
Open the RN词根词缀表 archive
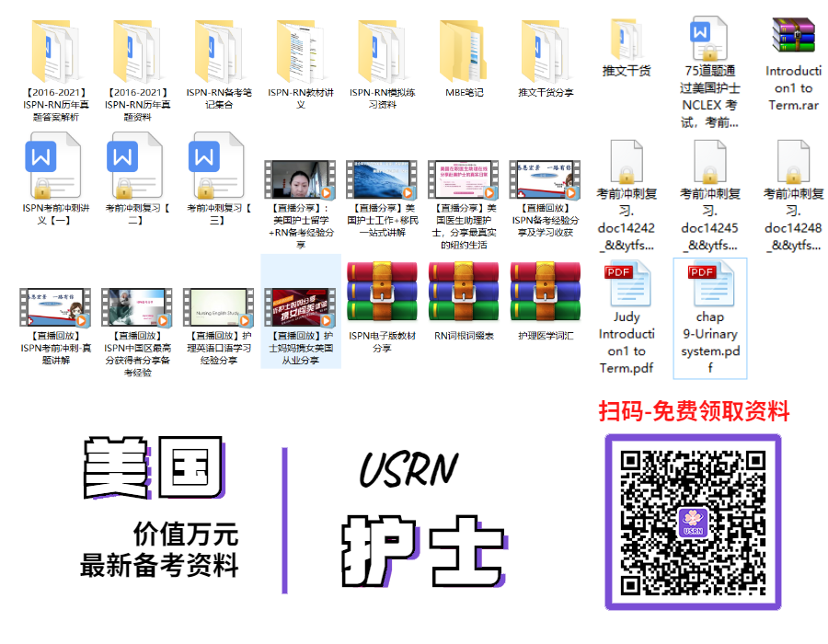(464, 294)
